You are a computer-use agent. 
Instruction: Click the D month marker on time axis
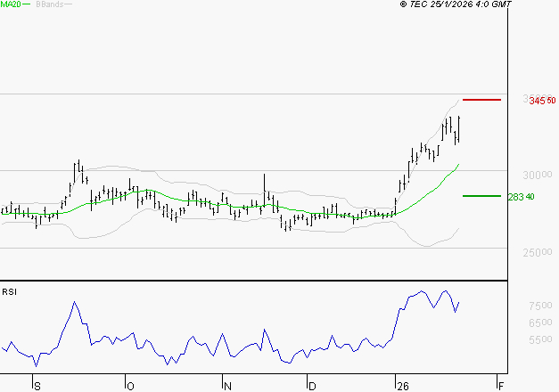pyautogui.click(x=312, y=387)
